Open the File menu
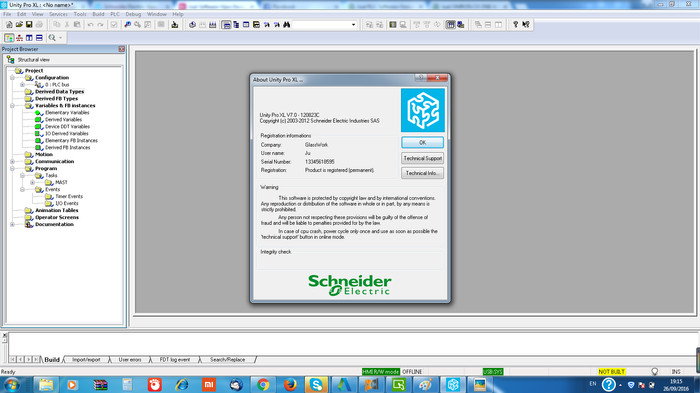Viewport: 700px width, 393px height. click(x=7, y=14)
